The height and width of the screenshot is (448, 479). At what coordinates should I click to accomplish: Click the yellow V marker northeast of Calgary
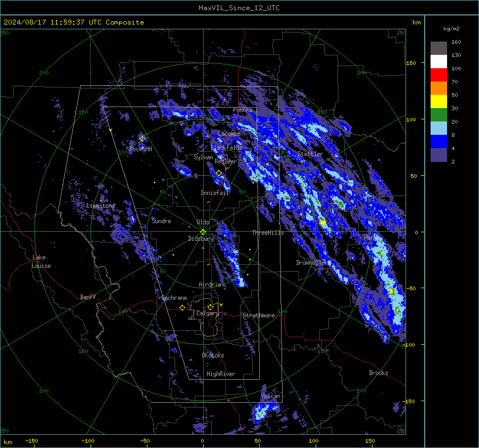221,305
